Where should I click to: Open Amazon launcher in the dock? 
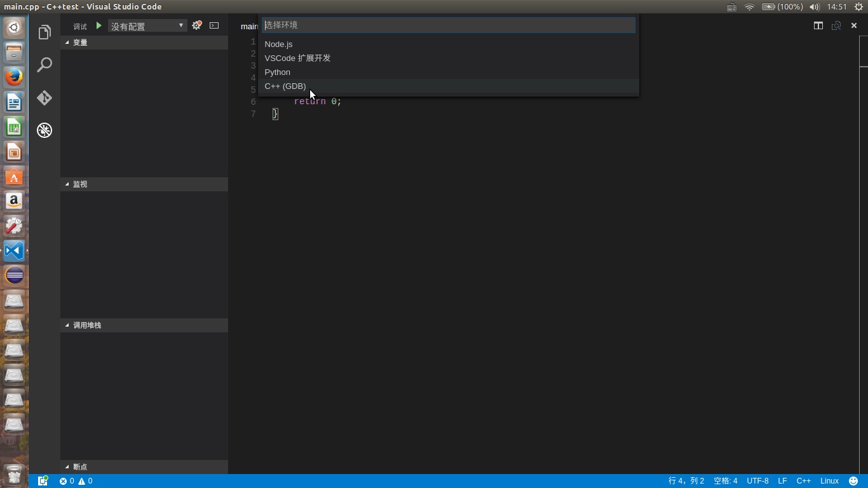pos(14,201)
